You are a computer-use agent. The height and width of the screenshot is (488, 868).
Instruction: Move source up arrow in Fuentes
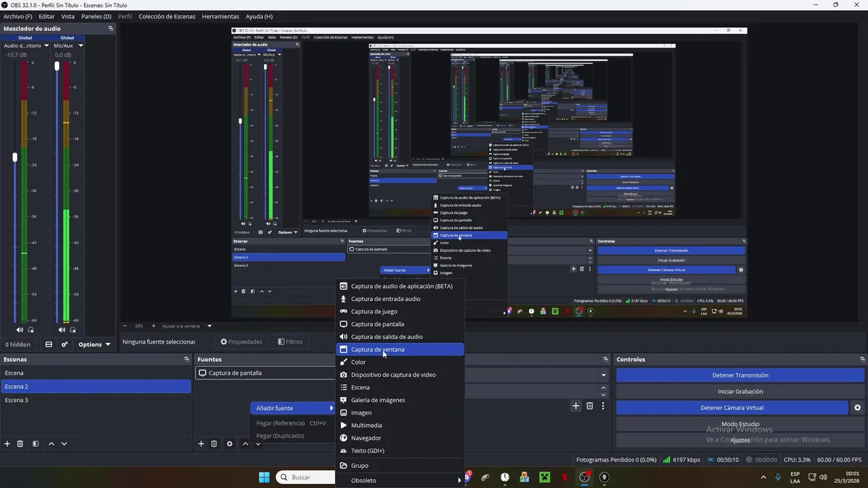coord(245,443)
